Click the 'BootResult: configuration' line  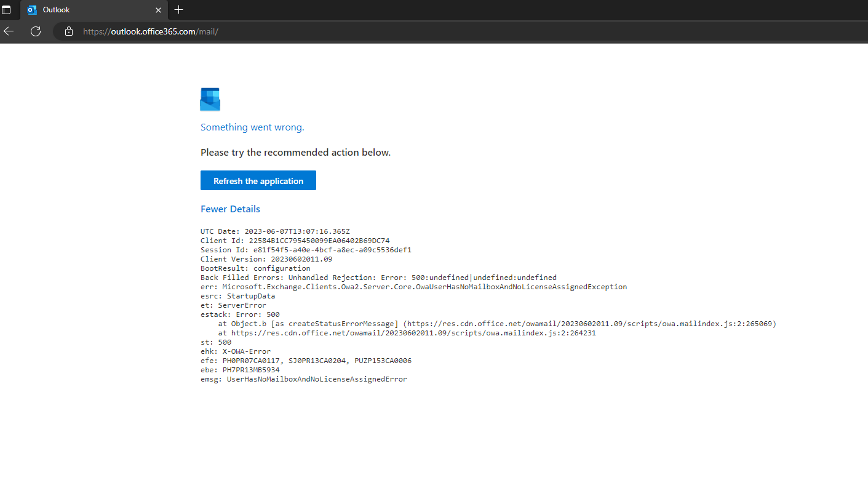coord(255,268)
